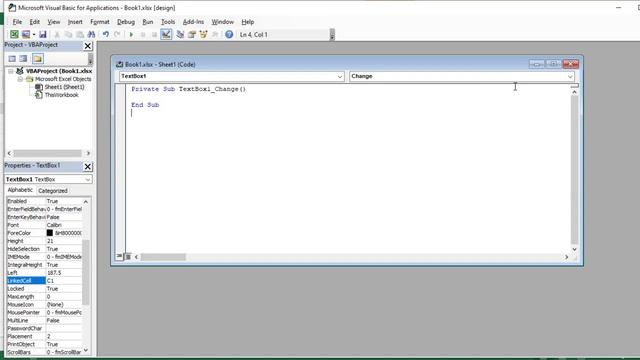This screenshot has width=640, height=360.
Task: Open the File menu
Action: pyautogui.click(x=17, y=22)
